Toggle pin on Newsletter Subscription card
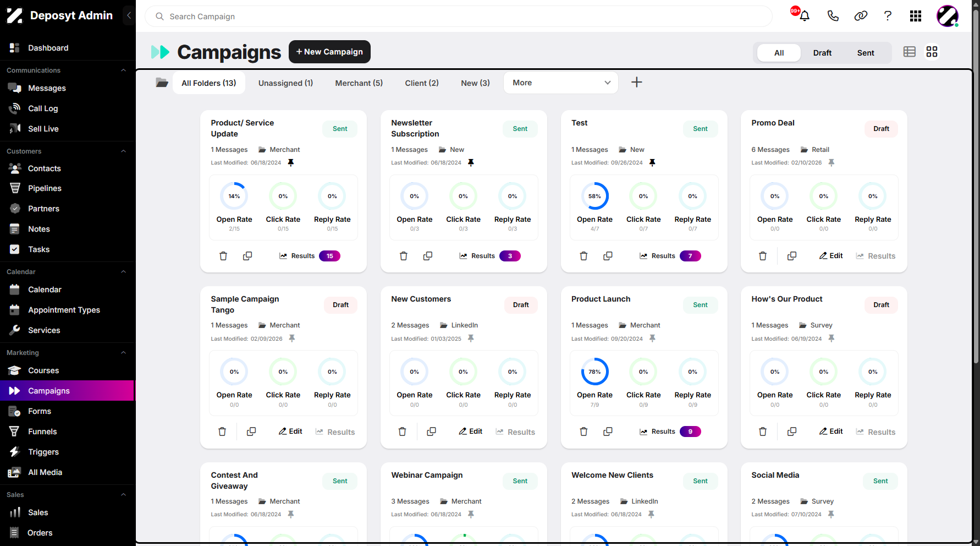 (471, 163)
